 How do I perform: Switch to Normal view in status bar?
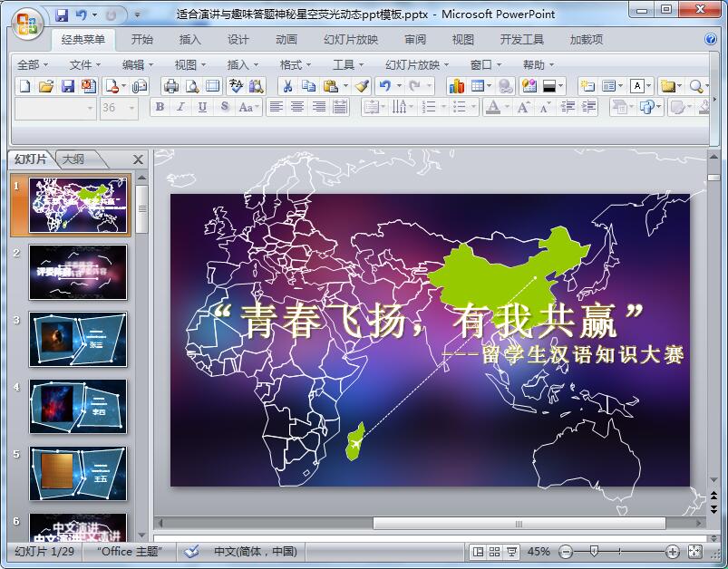pyautogui.click(x=478, y=552)
